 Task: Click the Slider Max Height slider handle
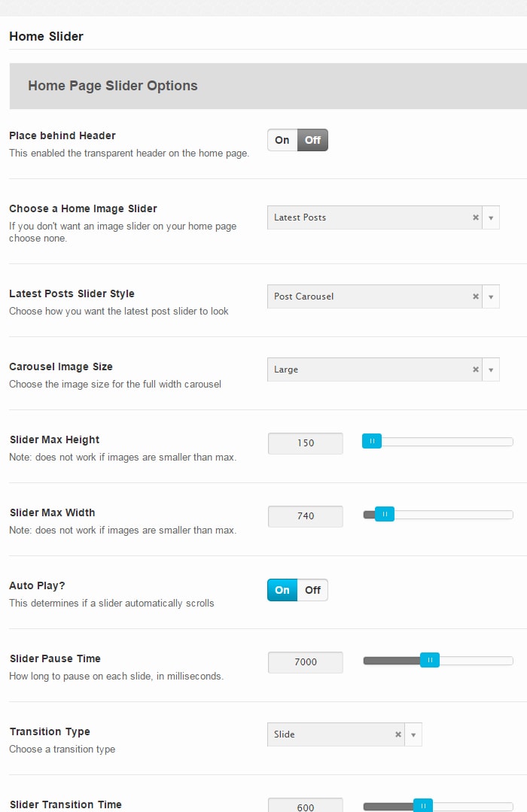click(x=372, y=442)
